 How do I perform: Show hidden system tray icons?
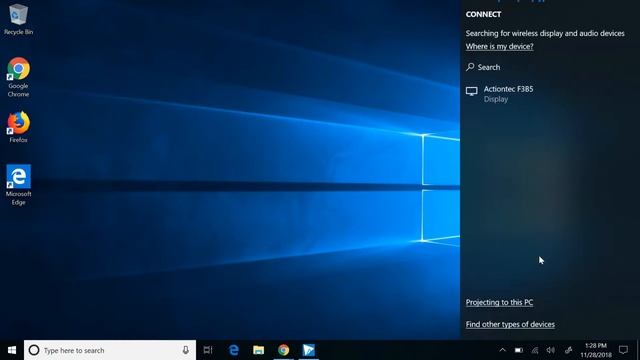pyautogui.click(x=502, y=350)
